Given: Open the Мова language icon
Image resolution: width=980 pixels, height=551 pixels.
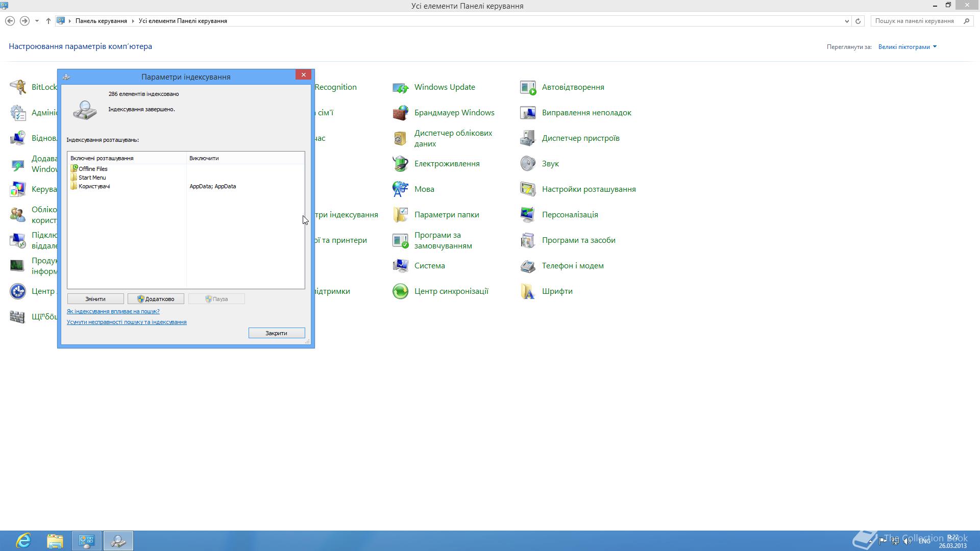Looking at the screenshot, I should (x=401, y=189).
